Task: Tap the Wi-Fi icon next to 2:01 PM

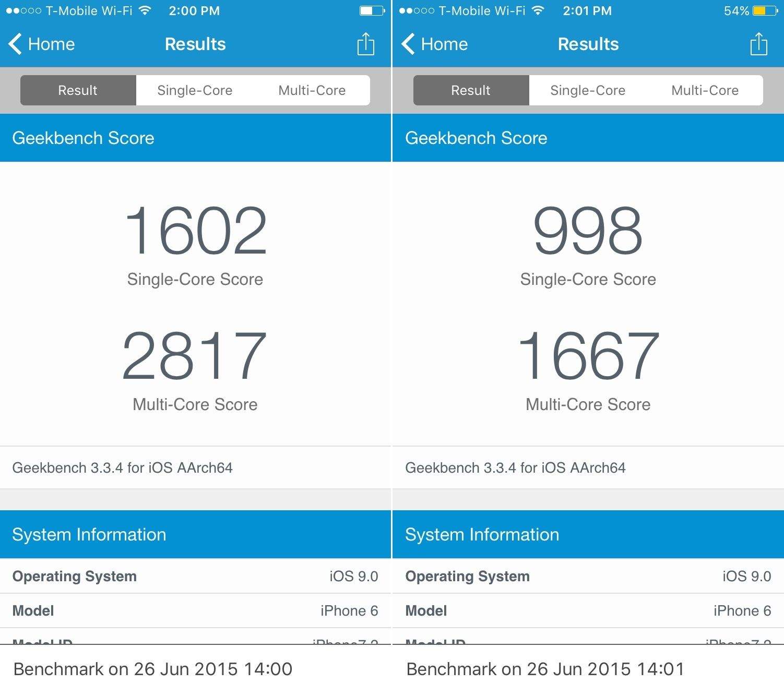Action: click(x=538, y=10)
